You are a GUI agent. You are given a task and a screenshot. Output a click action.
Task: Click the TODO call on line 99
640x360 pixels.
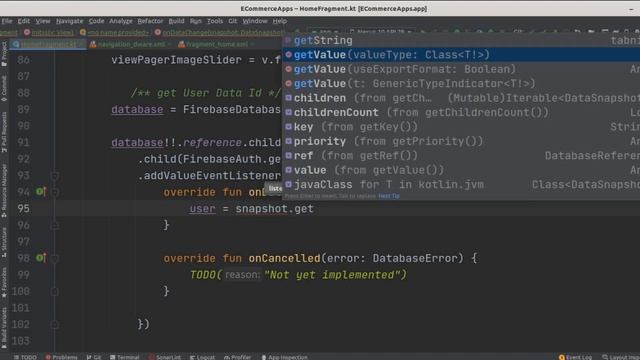pyautogui.click(x=202, y=275)
